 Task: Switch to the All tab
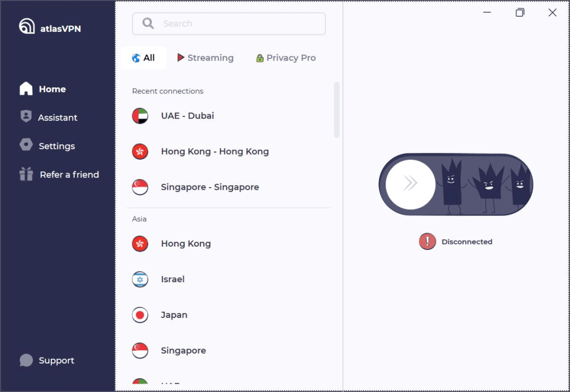[143, 58]
